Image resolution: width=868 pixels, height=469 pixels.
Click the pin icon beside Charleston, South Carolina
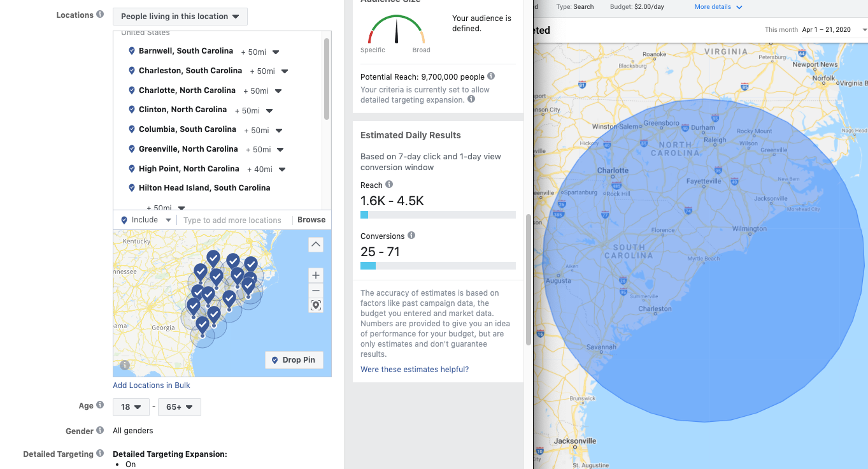132,71
